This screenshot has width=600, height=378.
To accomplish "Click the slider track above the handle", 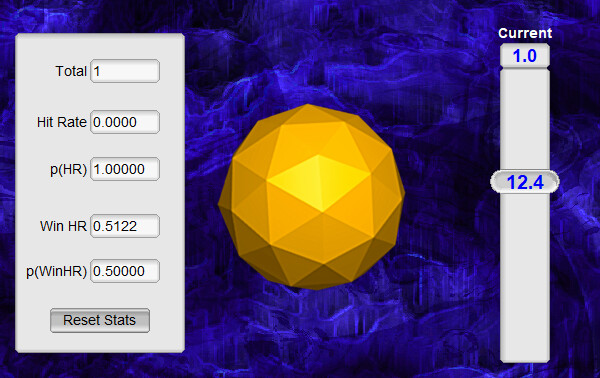I will [525, 119].
